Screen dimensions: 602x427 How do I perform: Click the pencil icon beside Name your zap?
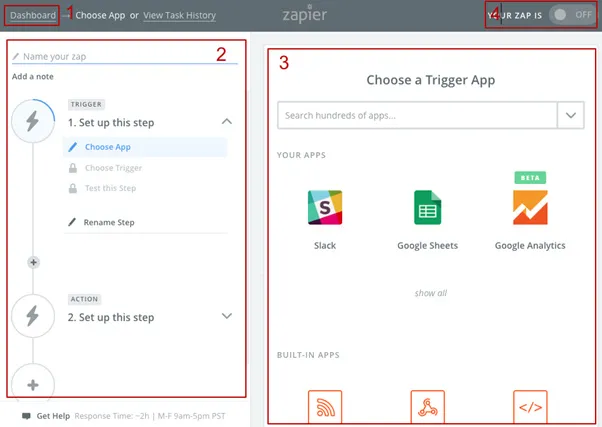(x=16, y=56)
